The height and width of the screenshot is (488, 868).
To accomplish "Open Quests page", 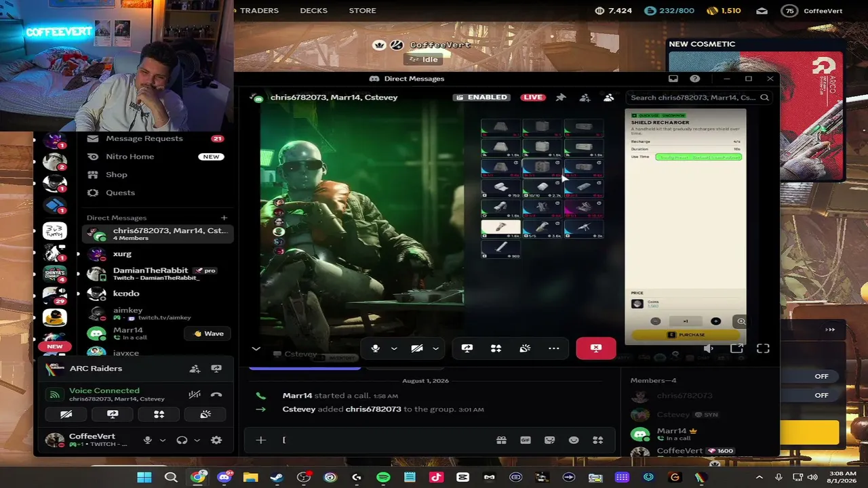I will 156,192.
